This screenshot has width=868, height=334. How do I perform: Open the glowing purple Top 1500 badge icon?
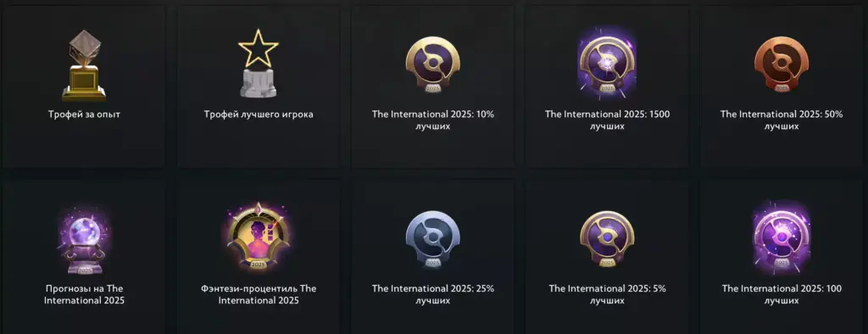pos(607,64)
